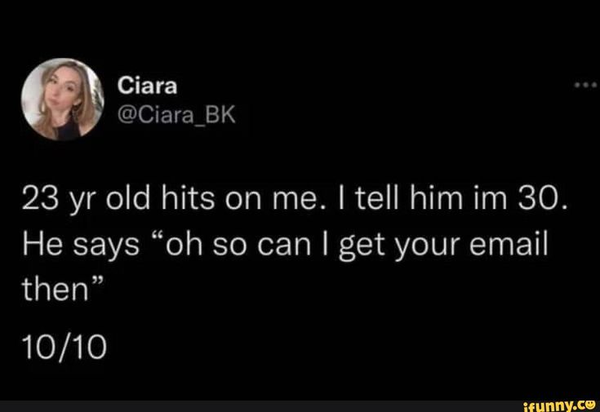Image resolution: width=600 pixels, height=412 pixels.
Task: Click Ciara's round profile picture
Action: tap(62, 99)
